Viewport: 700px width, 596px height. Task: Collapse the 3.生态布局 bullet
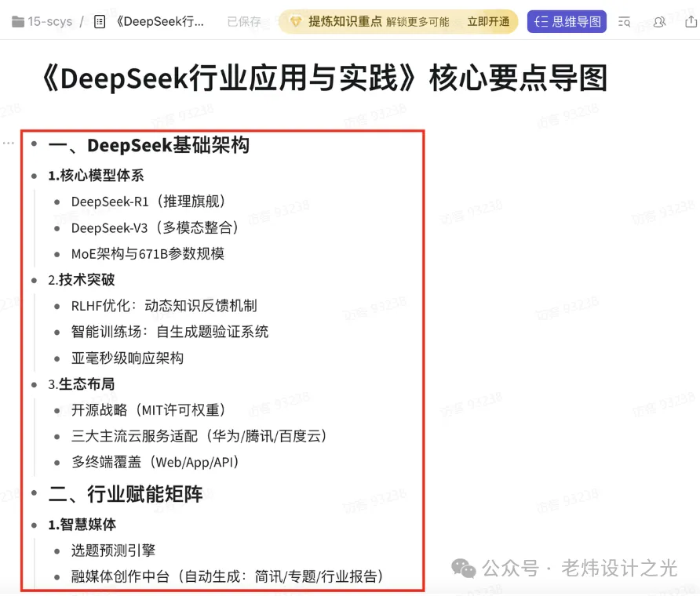click(x=34, y=384)
